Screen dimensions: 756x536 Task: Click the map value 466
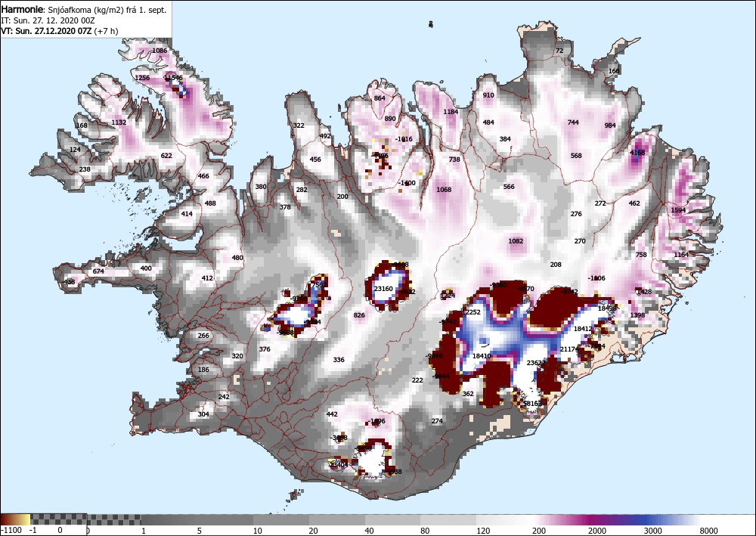tap(203, 176)
